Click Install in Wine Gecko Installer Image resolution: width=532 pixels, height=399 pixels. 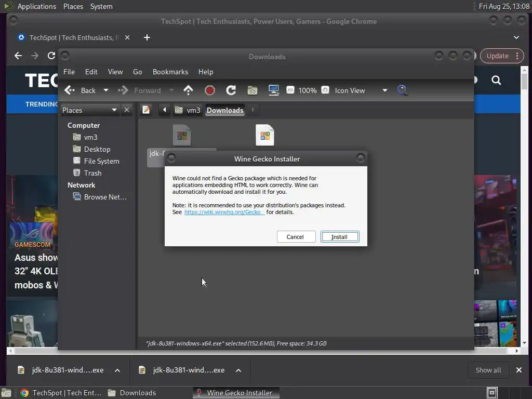[340, 237]
